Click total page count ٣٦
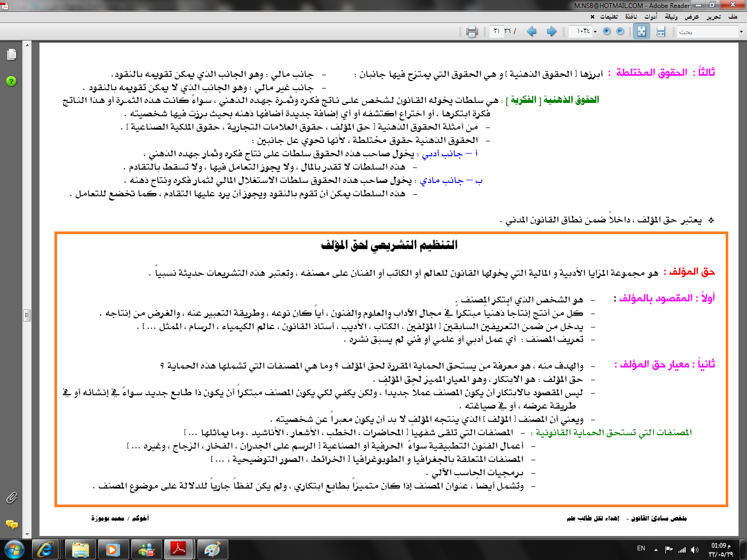This screenshot has height=560, width=747. click(x=508, y=31)
